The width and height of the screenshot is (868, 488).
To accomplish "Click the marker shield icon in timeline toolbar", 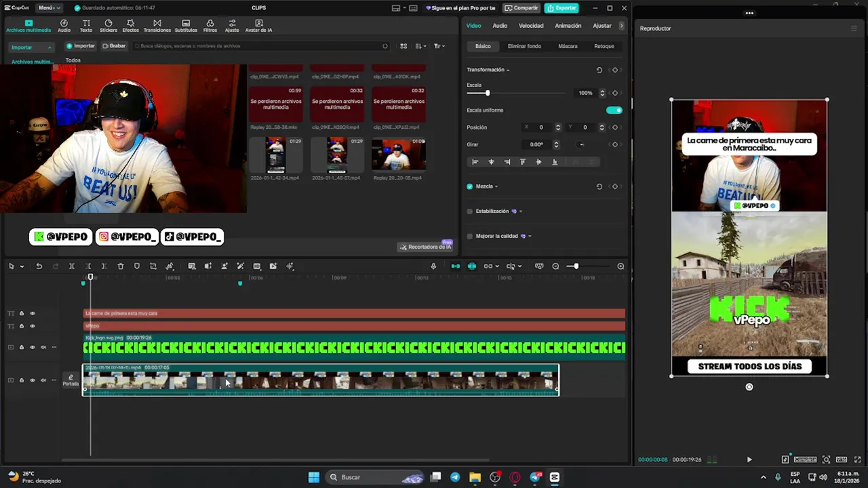I will pyautogui.click(x=137, y=266).
